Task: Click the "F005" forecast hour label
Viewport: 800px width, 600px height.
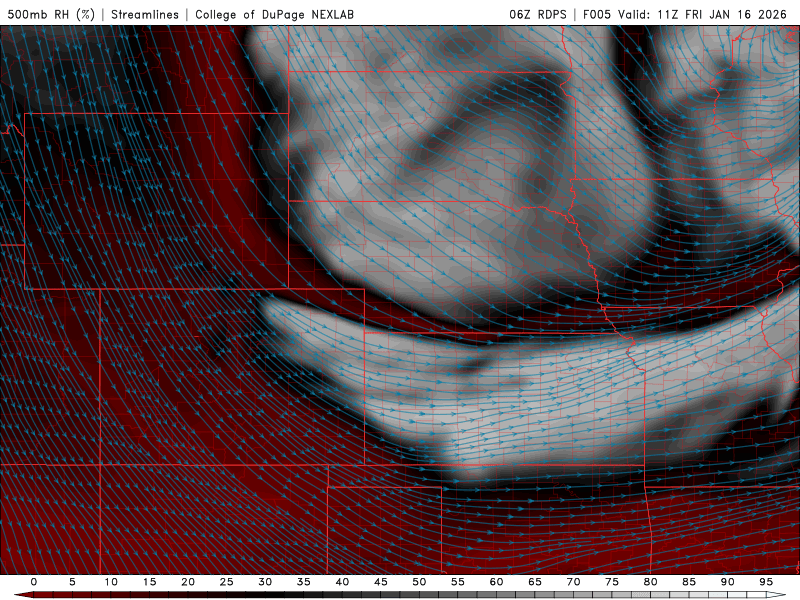Action: [596, 14]
